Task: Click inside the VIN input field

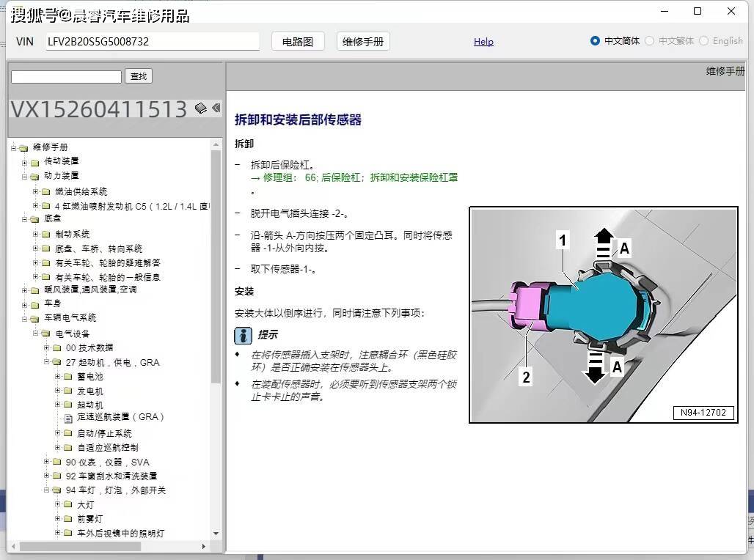Action: [x=152, y=42]
